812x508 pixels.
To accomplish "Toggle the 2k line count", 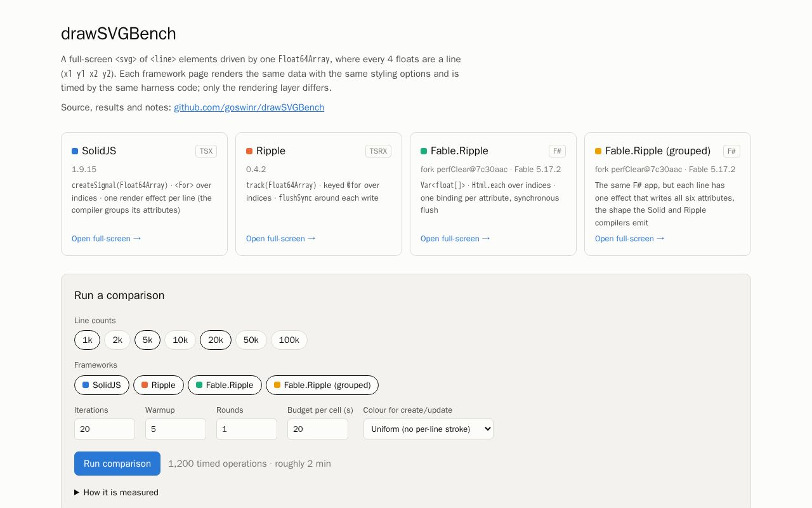I will coord(117,340).
